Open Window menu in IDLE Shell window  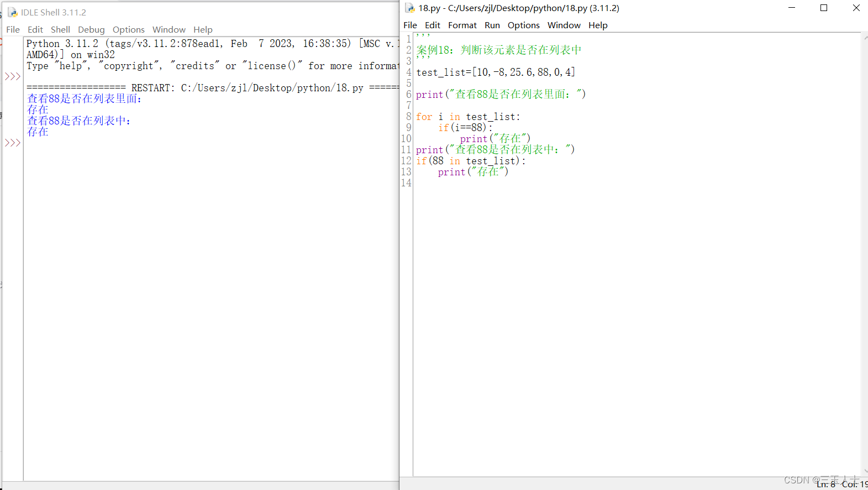[169, 29]
